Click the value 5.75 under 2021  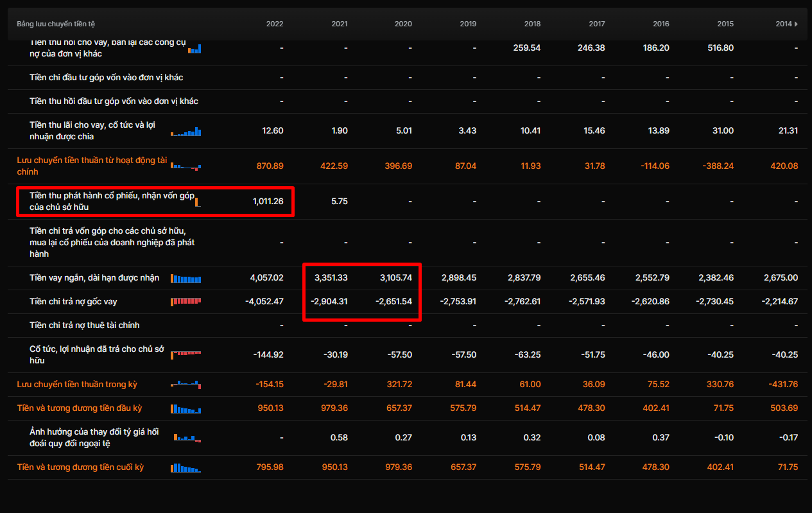[339, 202]
